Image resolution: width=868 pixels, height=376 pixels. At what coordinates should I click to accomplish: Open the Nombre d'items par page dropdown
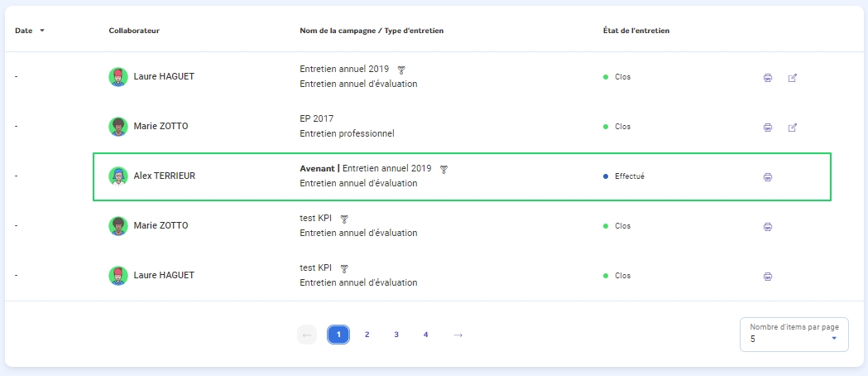tap(794, 335)
